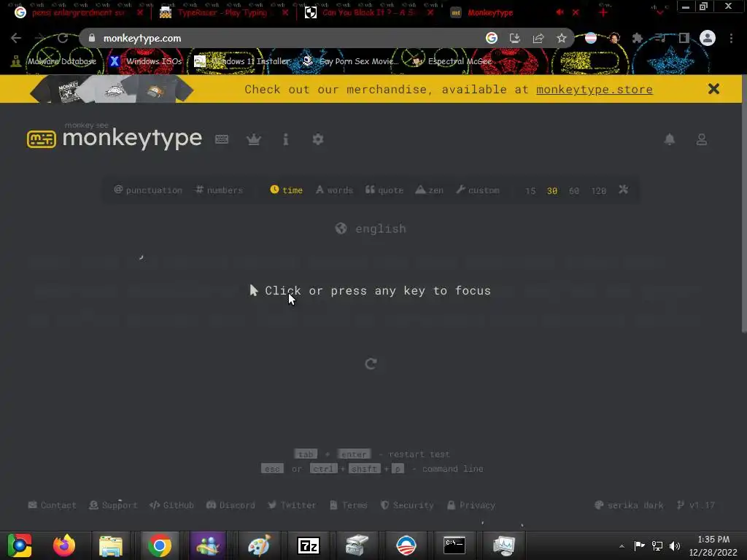Open the Extensions puzzle icon

tap(637, 38)
